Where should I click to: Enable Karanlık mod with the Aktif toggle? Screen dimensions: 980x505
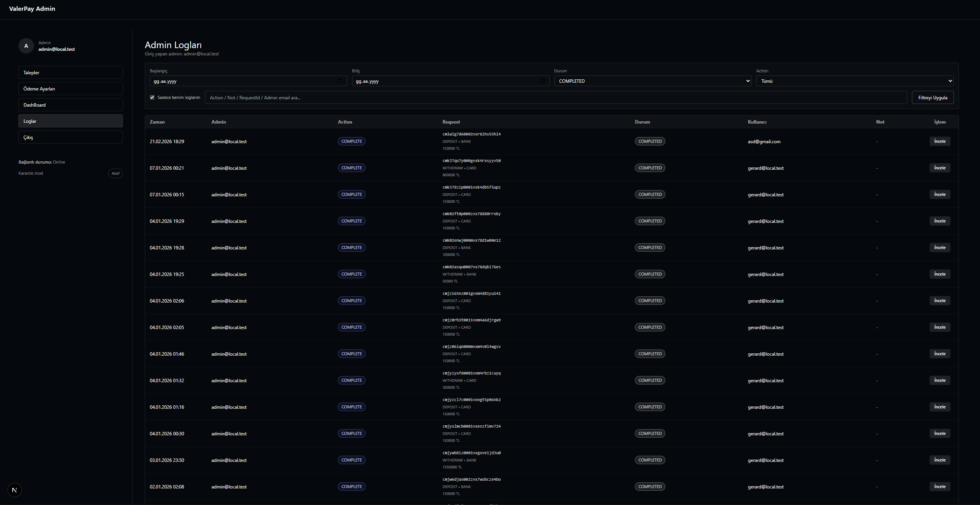(x=116, y=173)
